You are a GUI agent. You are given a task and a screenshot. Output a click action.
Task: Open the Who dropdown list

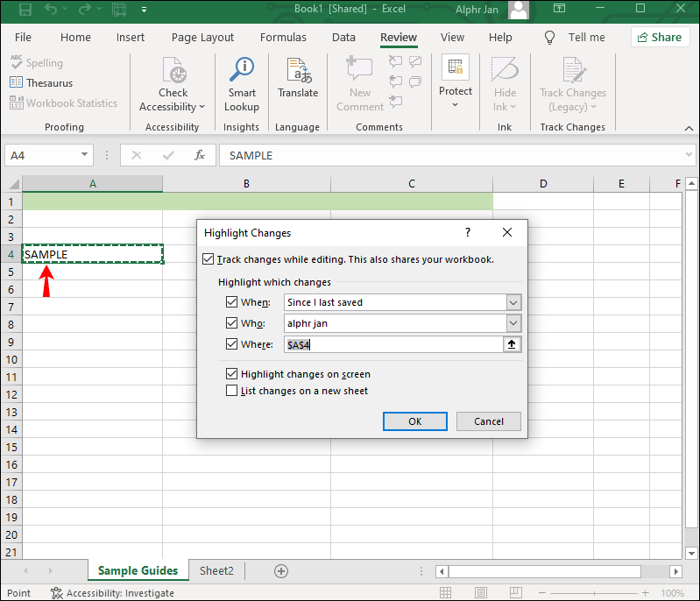tap(513, 323)
